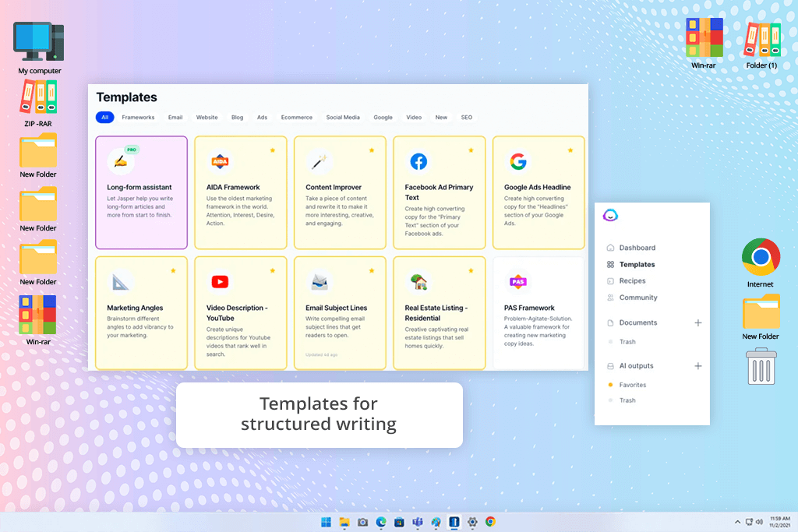Viewport: 798px width, 532px height.
Task: Click the Jasper logo in the sidebar
Action: pyautogui.click(x=610, y=215)
